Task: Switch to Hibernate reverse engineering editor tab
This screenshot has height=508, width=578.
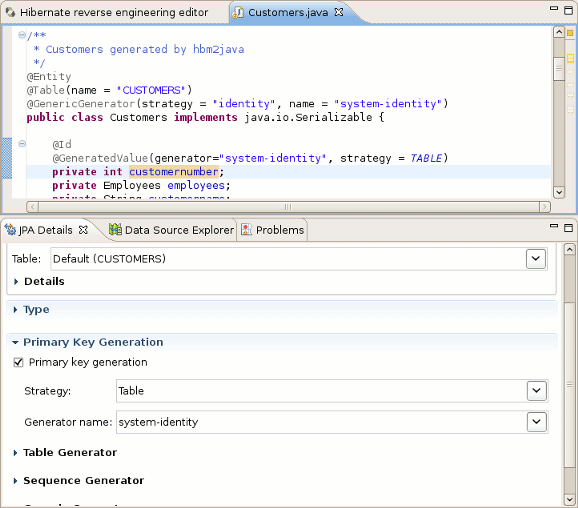Action: (x=114, y=13)
